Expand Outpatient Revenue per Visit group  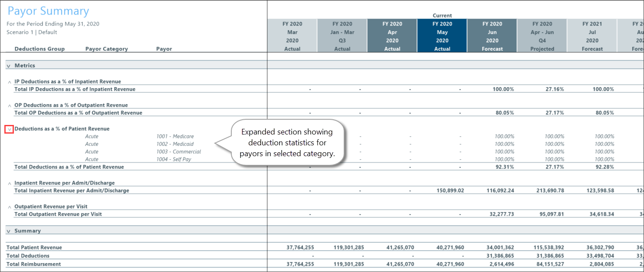tap(10, 207)
